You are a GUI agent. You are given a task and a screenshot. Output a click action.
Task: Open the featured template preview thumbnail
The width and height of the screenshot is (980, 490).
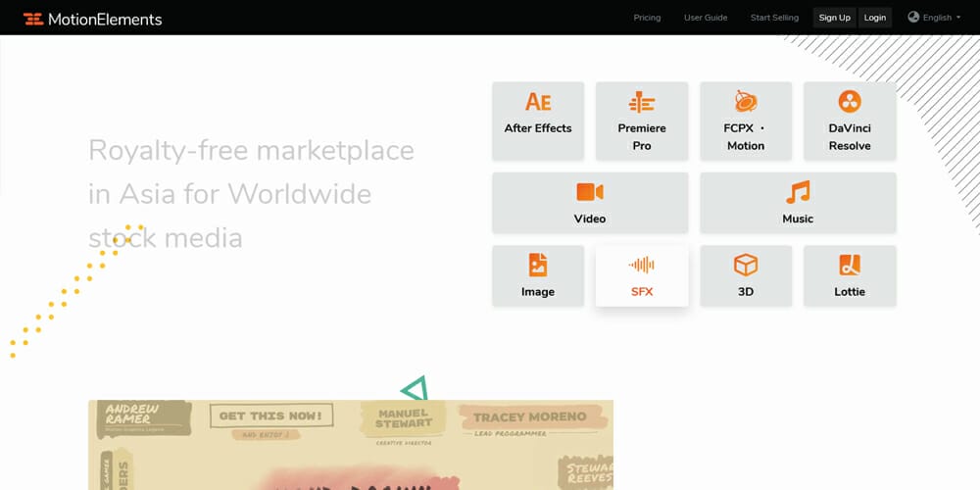351,445
